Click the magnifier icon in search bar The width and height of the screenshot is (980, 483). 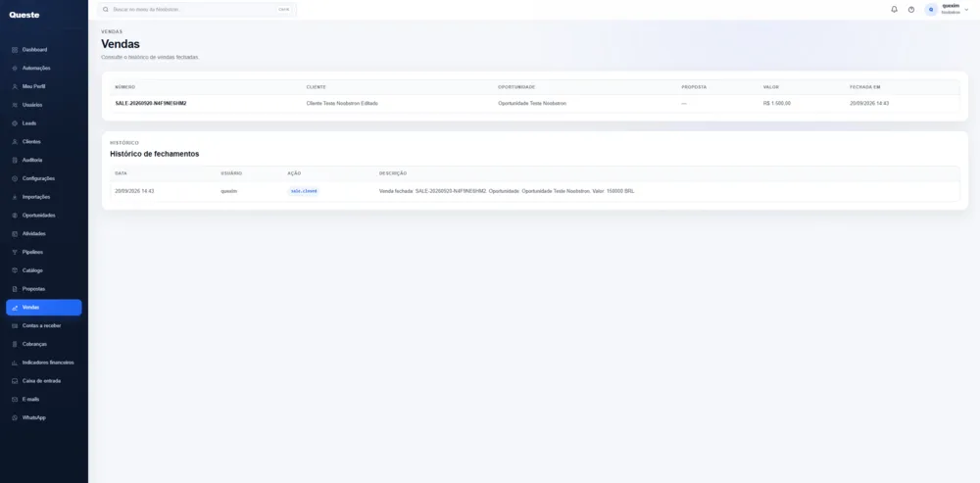coord(106,10)
